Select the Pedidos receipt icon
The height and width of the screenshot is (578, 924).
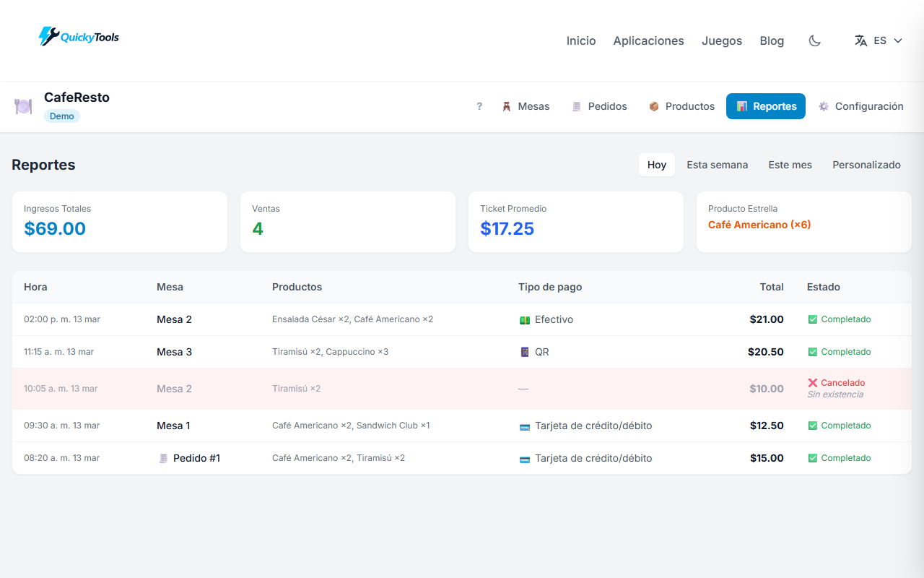(576, 106)
